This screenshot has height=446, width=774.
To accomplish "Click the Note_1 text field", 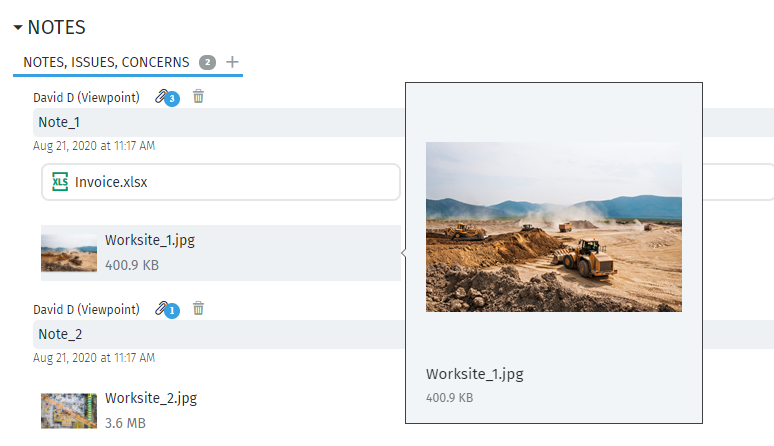I will (x=219, y=122).
